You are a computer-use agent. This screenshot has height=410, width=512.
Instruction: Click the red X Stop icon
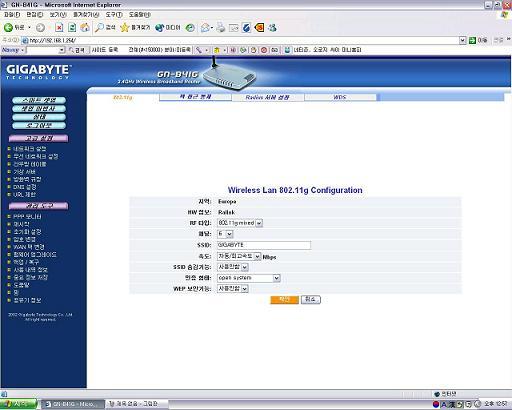[x=59, y=28]
